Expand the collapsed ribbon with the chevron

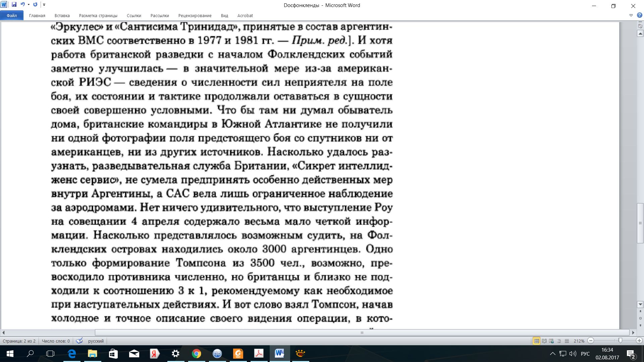pyautogui.click(x=631, y=15)
